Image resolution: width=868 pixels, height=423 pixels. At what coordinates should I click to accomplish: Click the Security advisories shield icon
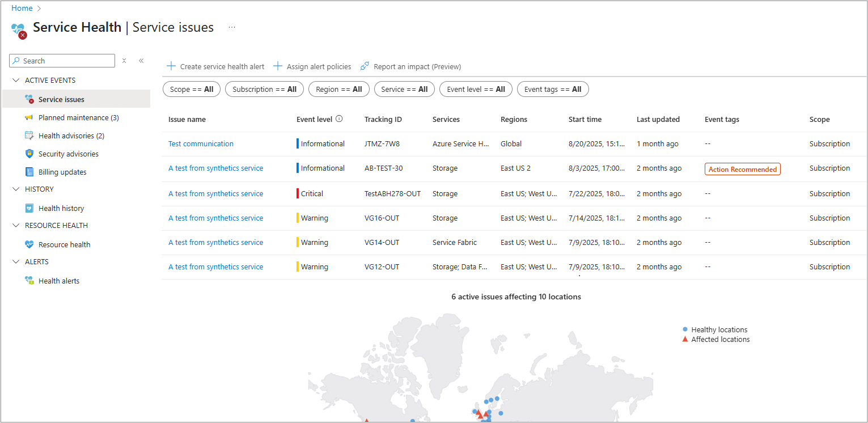(x=29, y=154)
